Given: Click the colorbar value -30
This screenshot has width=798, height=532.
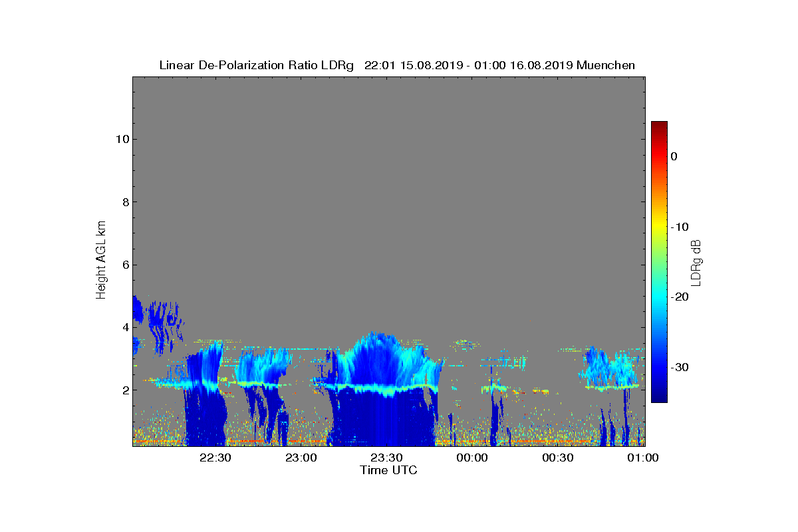Looking at the screenshot, I should click(680, 367).
